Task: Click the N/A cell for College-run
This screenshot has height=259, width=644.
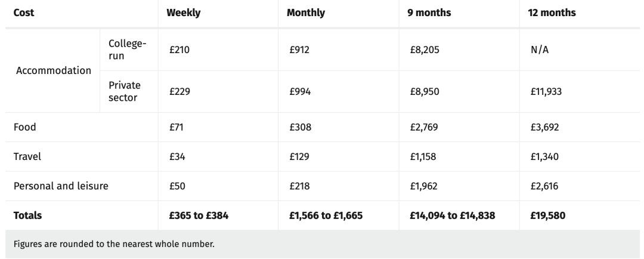Action: [540, 50]
